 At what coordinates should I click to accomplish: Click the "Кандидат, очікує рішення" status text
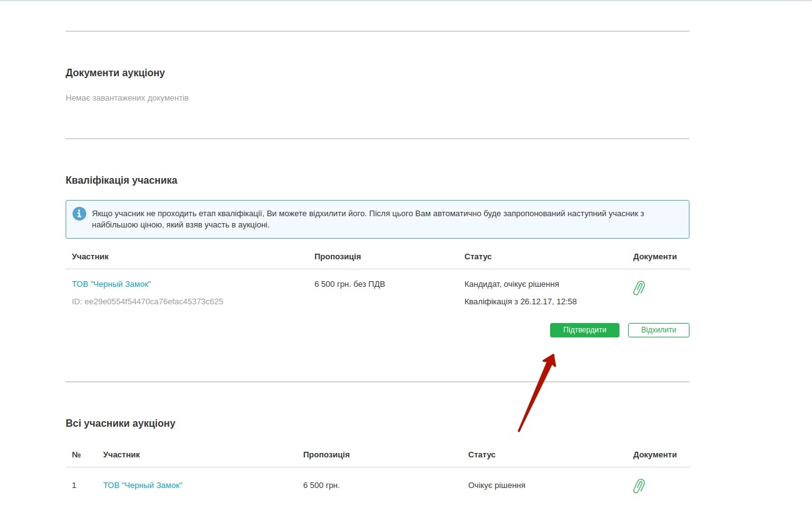pos(511,284)
